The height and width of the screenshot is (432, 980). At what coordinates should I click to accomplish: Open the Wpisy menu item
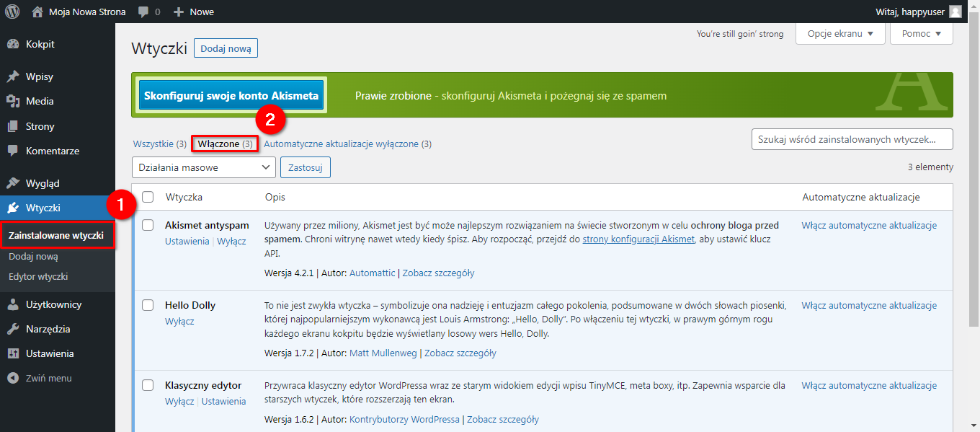coord(58,76)
